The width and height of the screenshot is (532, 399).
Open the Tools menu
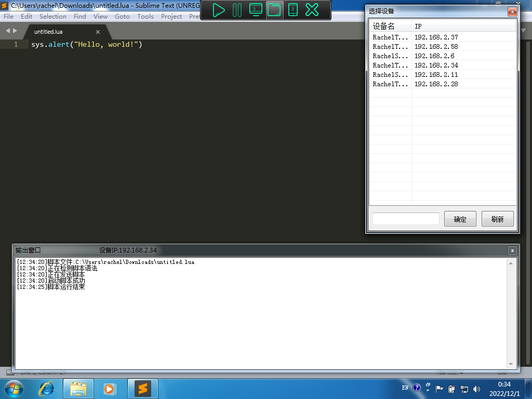pos(145,16)
